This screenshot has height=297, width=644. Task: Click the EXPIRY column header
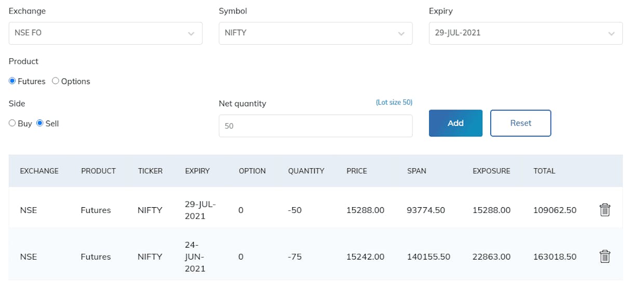(197, 171)
